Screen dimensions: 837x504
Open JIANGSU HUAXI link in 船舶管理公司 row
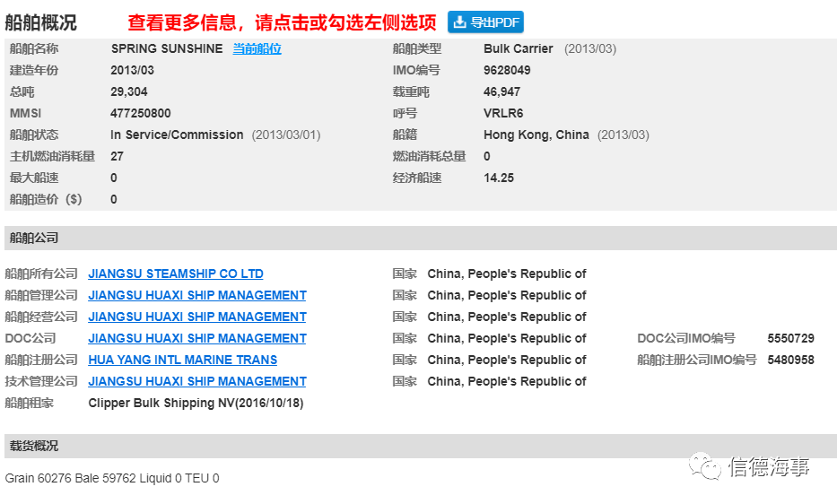tap(197, 295)
